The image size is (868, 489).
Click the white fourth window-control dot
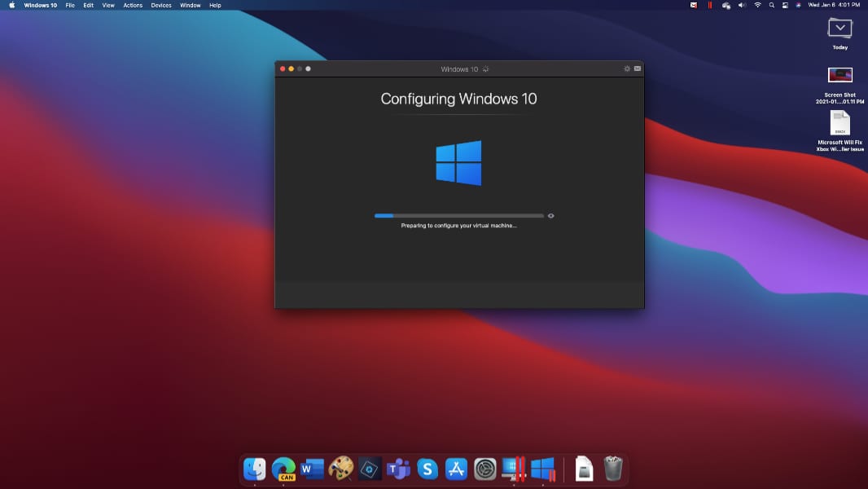pos(309,68)
